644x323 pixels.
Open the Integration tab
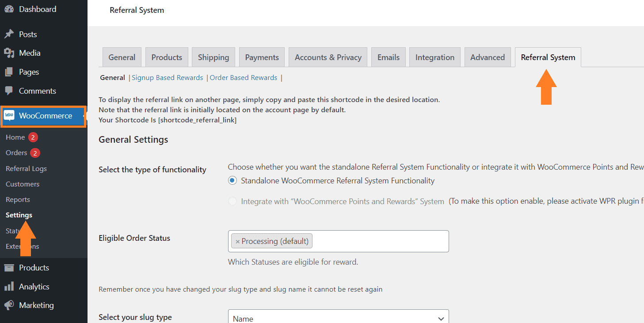(x=435, y=57)
